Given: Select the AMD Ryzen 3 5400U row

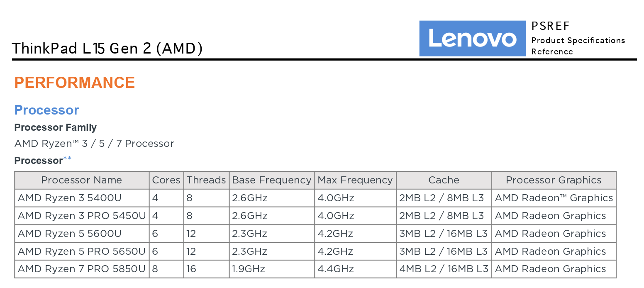Looking at the screenshot, I should coord(315,198).
